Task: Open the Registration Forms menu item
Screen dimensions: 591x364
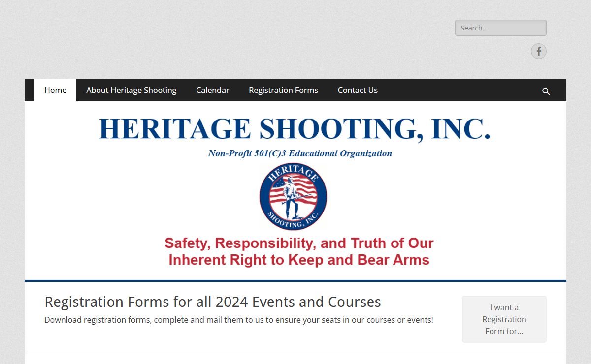Action: click(x=283, y=90)
